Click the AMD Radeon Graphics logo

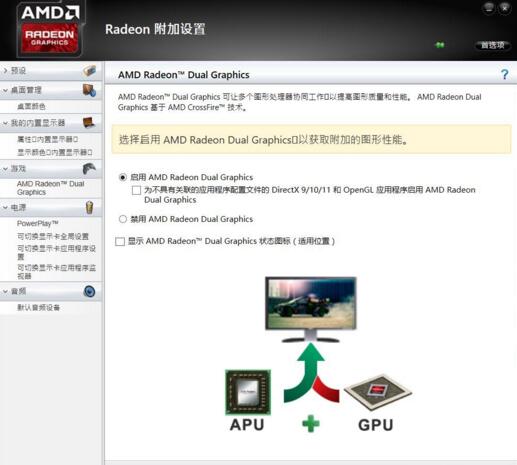pyautogui.click(x=49, y=29)
